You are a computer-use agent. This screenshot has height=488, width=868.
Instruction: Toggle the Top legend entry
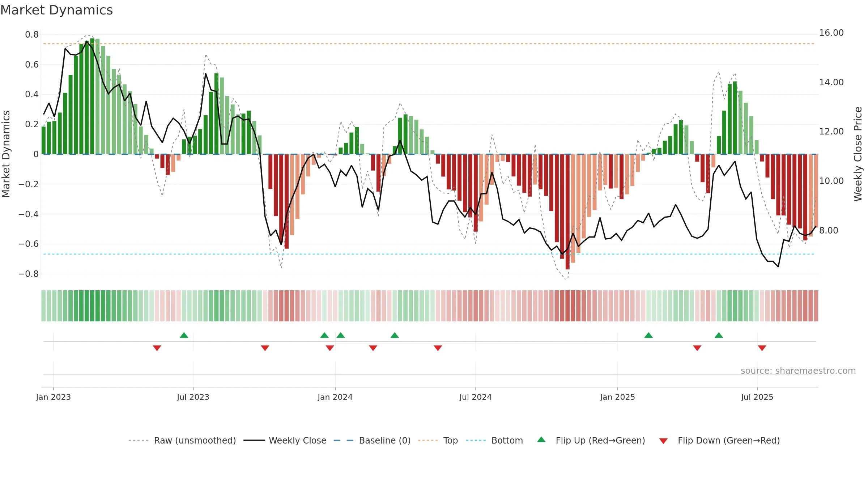tap(438, 440)
